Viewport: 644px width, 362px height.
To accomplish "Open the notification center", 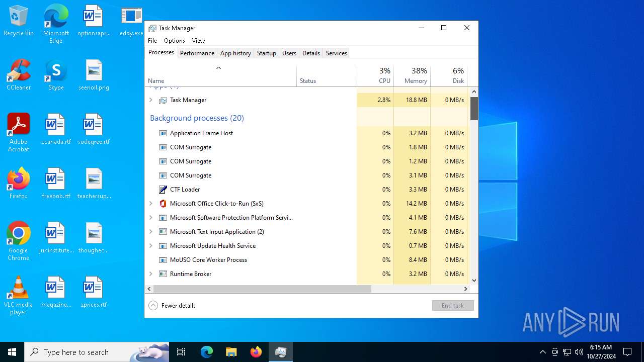I will 627,352.
